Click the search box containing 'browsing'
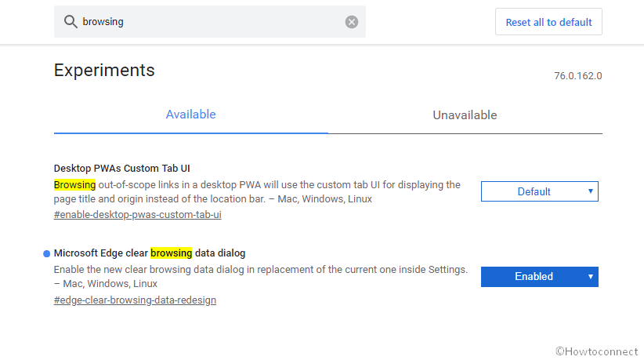 (210, 22)
